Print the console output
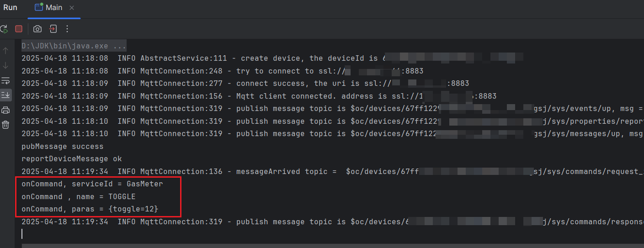644x248 pixels. click(5, 110)
